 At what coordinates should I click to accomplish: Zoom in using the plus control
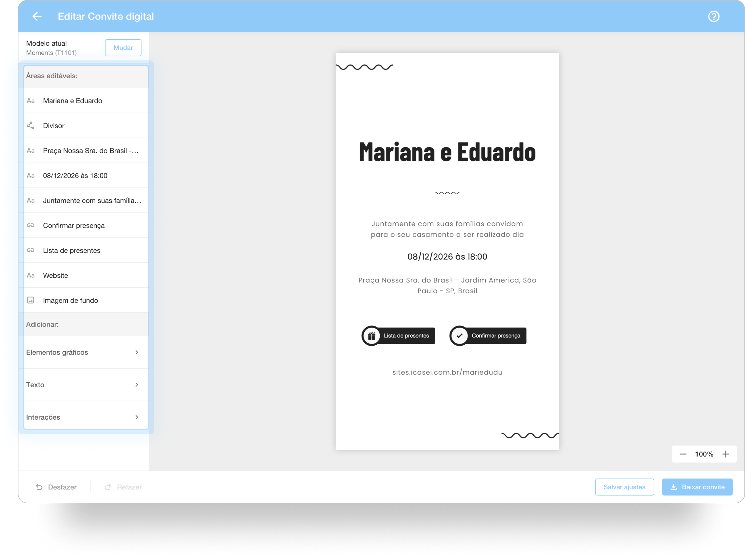tap(726, 454)
